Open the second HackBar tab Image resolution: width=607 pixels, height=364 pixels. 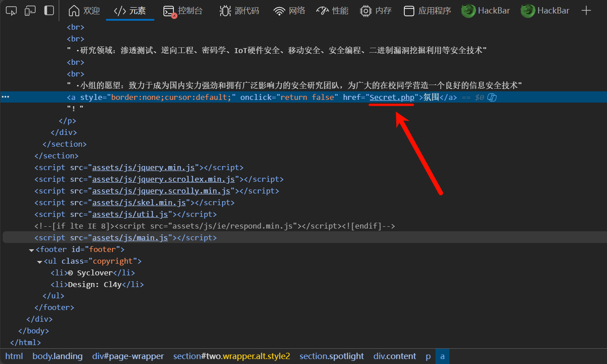point(545,11)
